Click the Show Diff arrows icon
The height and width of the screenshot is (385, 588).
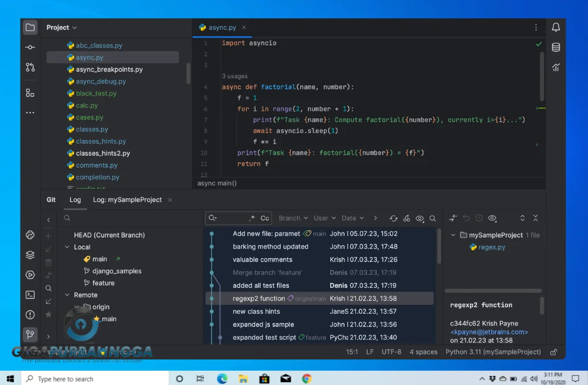(x=453, y=218)
